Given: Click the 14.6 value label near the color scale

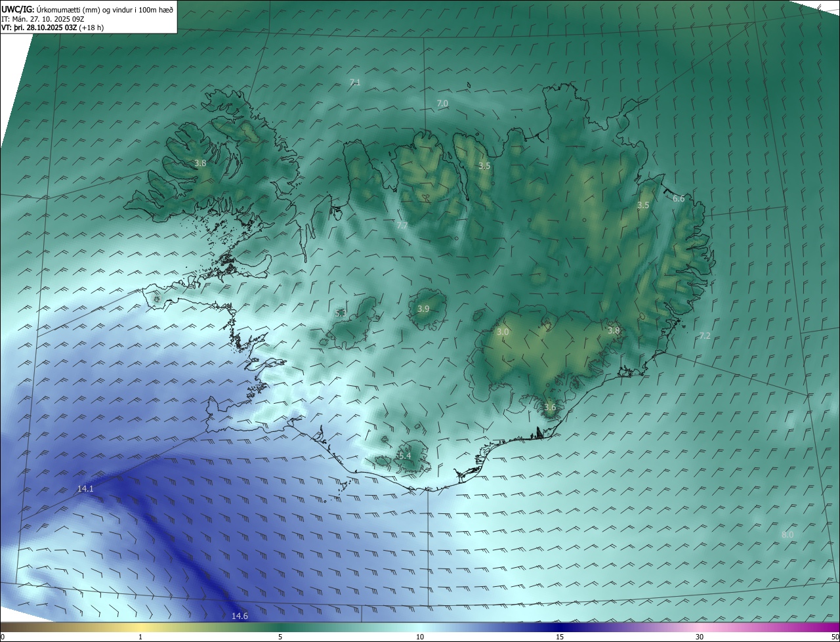Looking at the screenshot, I should click(x=240, y=616).
